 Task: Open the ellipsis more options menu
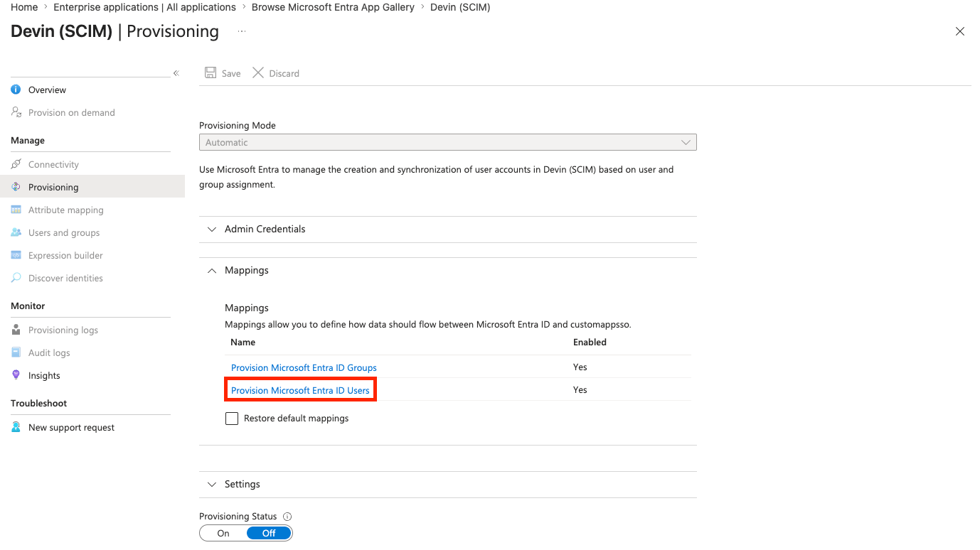point(242,31)
